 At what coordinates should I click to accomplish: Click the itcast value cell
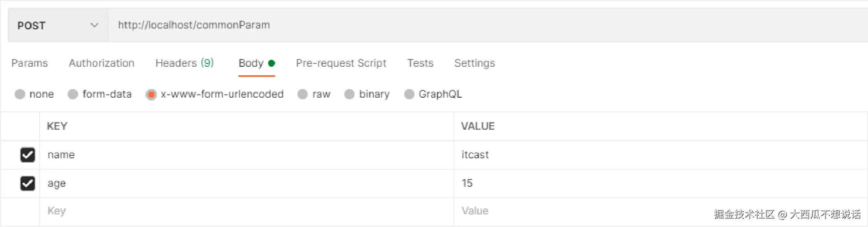click(x=475, y=155)
